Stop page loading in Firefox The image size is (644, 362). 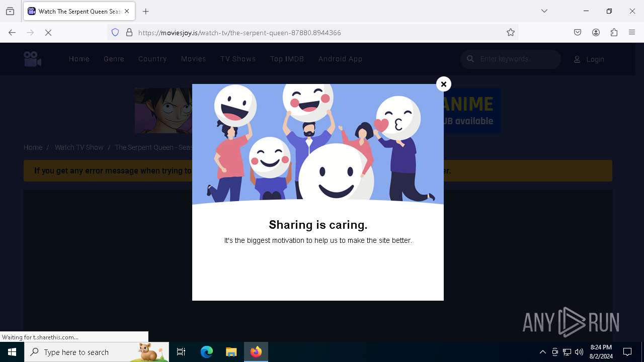48,33
